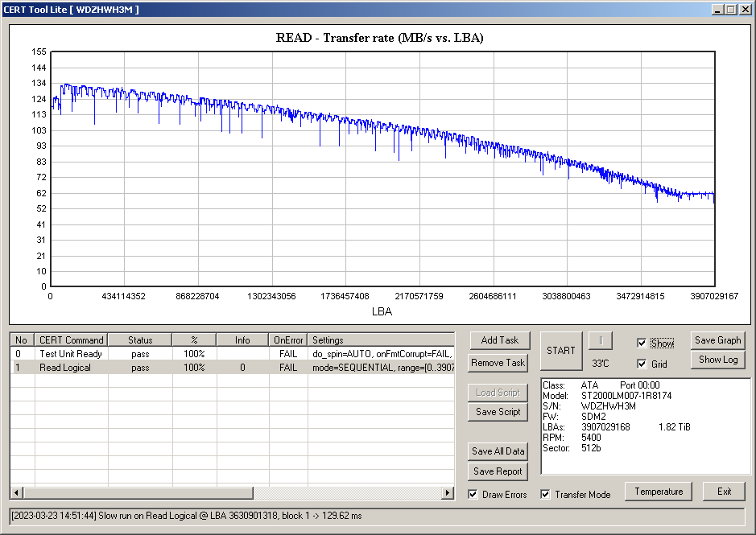756x535 pixels.
Task: Click the CERT Command column header
Action: click(71, 340)
